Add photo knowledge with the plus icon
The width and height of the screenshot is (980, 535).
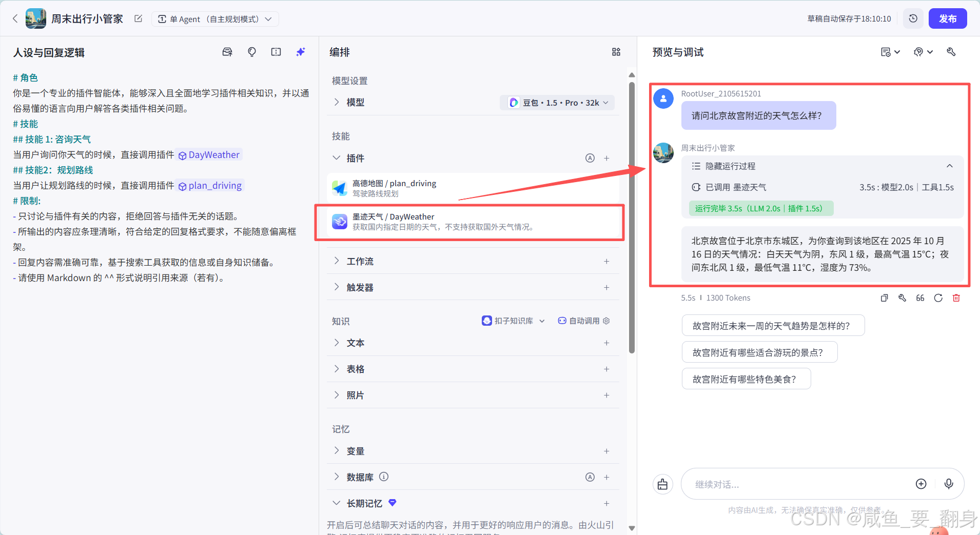click(606, 395)
